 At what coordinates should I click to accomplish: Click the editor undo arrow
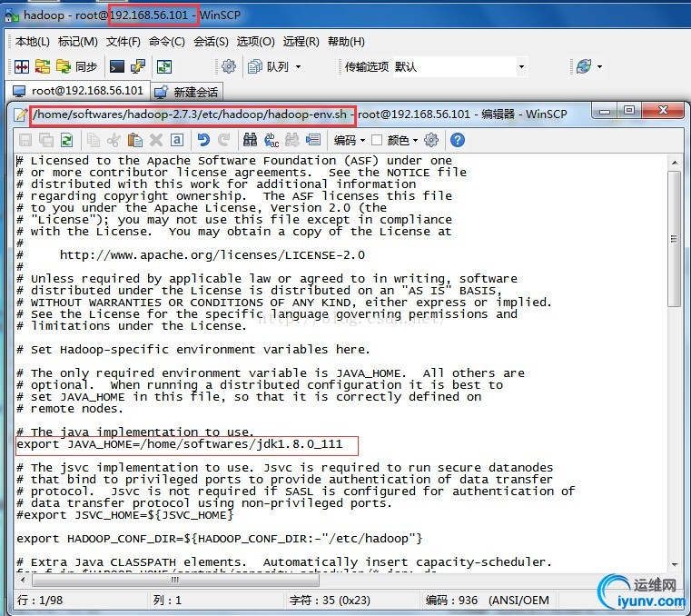pos(203,140)
